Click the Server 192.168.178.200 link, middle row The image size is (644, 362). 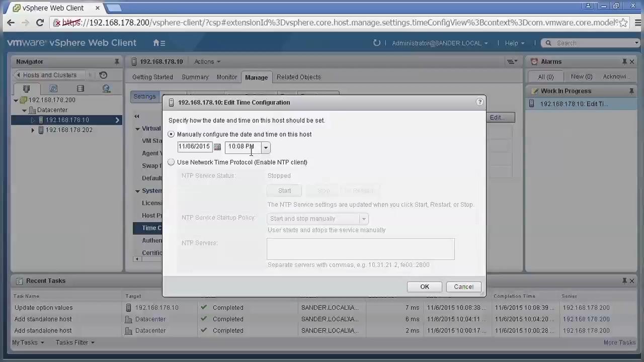click(586, 319)
